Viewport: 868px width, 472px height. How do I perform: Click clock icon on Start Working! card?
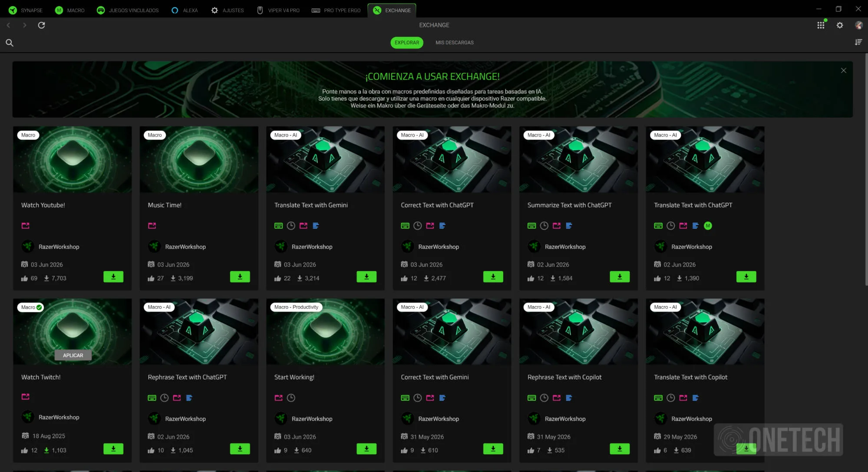[x=291, y=398]
